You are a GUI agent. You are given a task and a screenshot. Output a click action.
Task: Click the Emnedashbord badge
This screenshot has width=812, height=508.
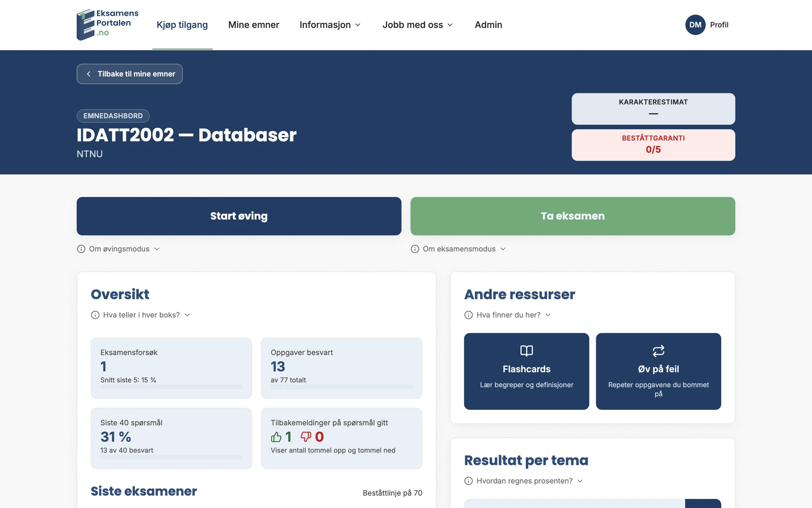pos(113,116)
